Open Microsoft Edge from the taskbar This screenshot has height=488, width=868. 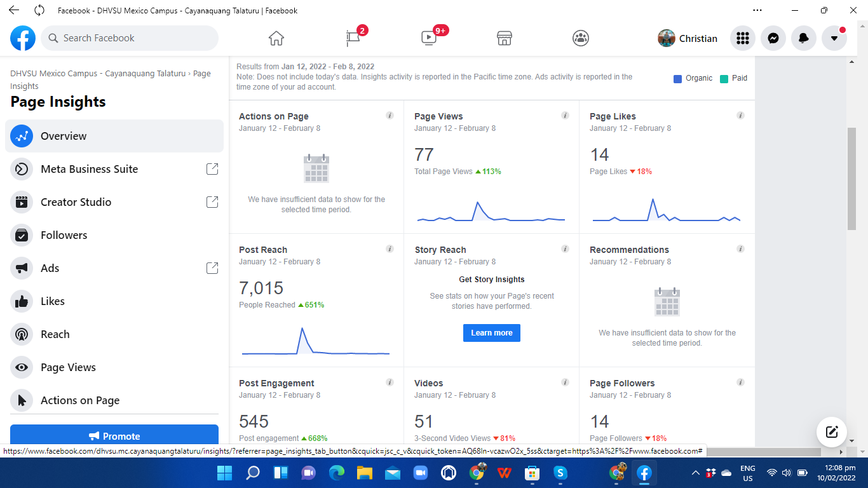click(337, 473)
